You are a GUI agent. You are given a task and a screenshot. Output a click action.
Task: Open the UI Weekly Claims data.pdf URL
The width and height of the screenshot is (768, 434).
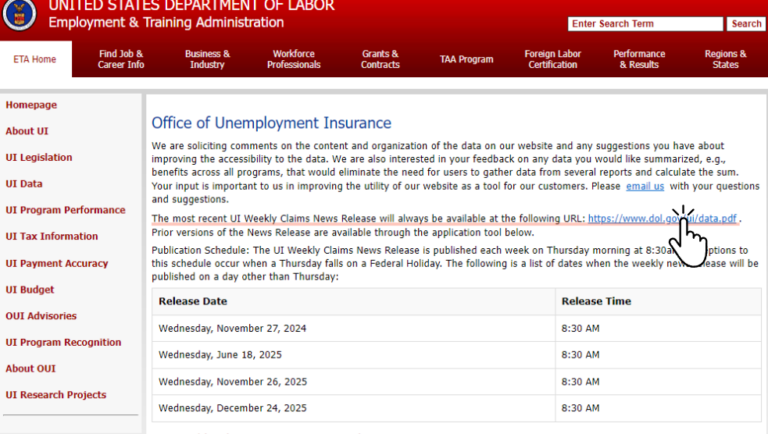point(663,219)
